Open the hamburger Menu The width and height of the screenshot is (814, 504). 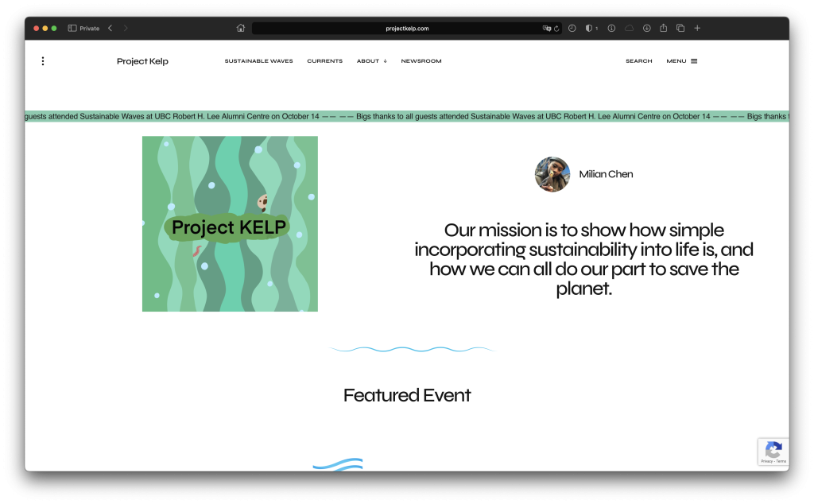point(681,61)
